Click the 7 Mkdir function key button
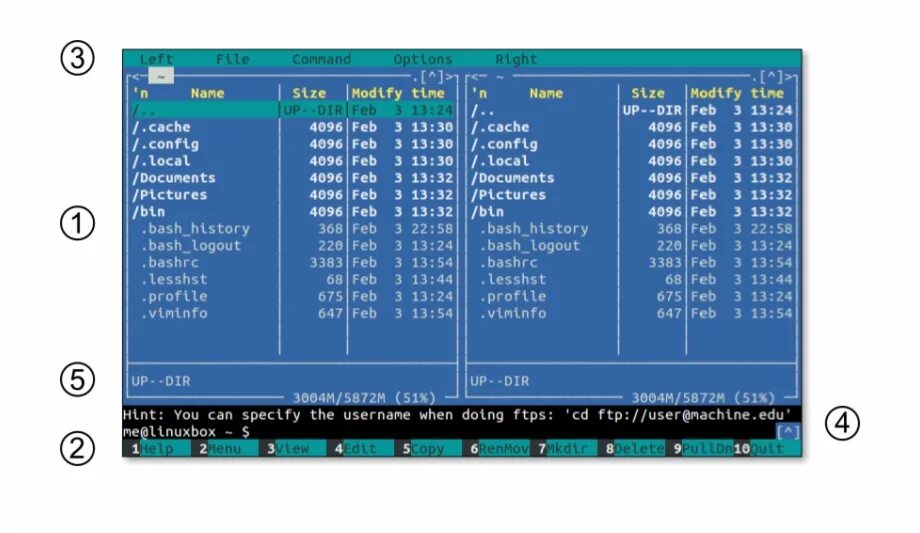This screenshot has width=920, height=533. coord(563,448)
